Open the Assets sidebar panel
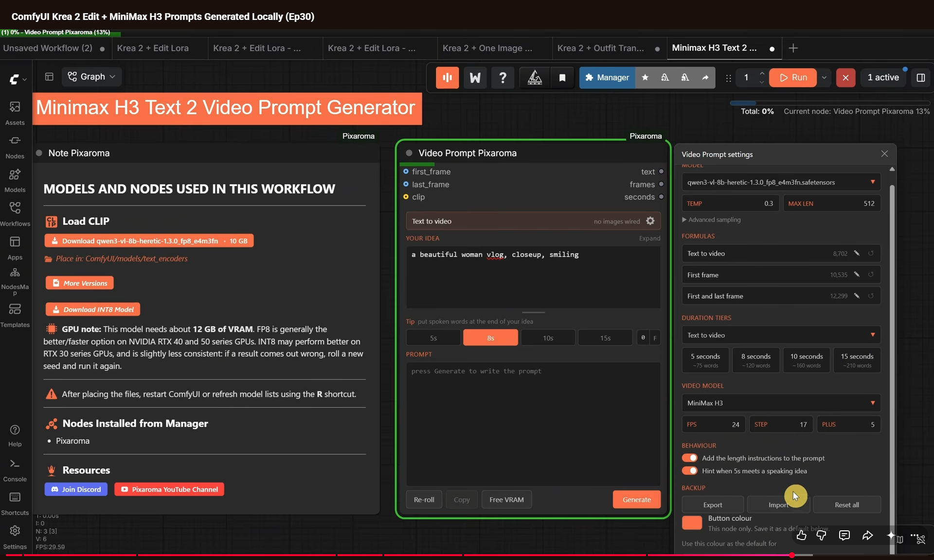 (15, 113)
